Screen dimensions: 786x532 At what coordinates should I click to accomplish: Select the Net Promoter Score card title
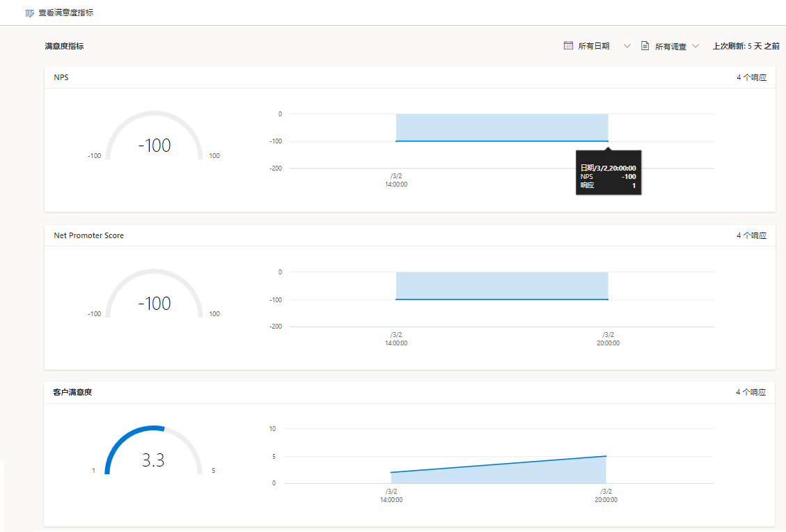88,235
